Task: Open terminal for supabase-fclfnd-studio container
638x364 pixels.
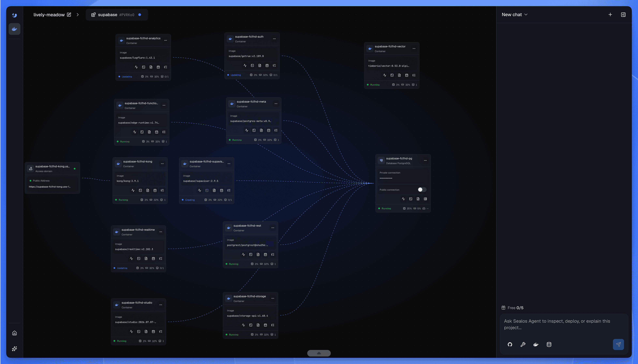Action: (139, 331)
